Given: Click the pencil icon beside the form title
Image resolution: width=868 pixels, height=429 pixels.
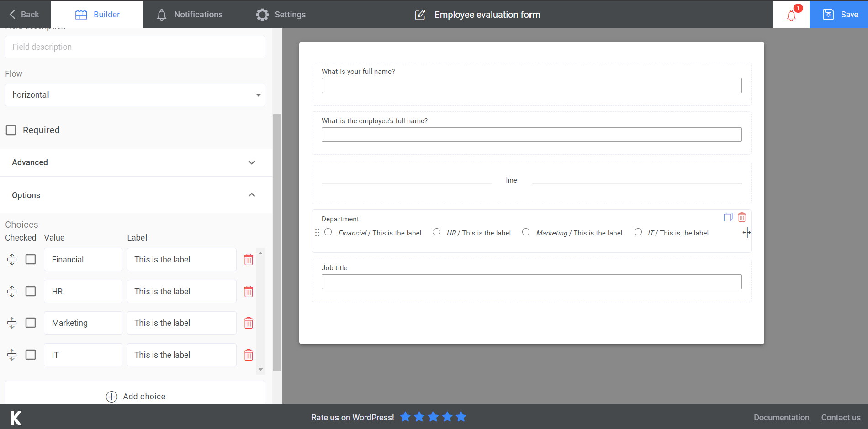Looking at the screenshot, I should (x=419, y=15).
